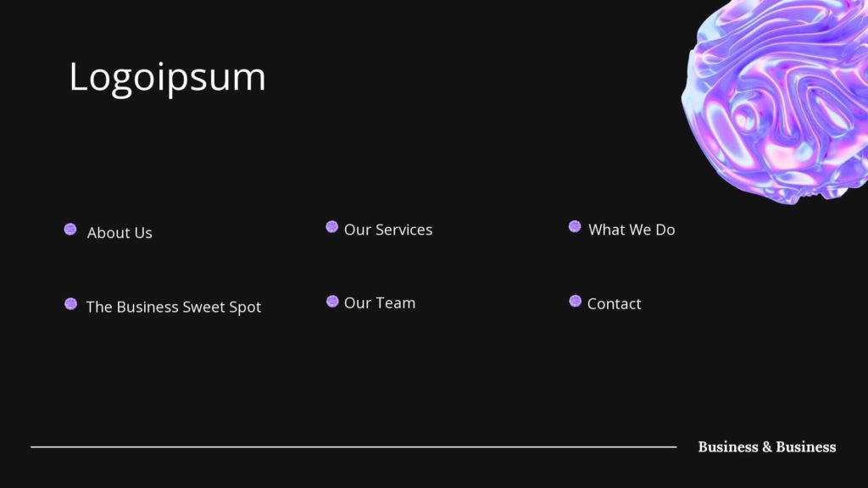The image size is (868, 488).
Task: Select the iridescent purple 3D sphere image
Action: click(x=775, y=101)
